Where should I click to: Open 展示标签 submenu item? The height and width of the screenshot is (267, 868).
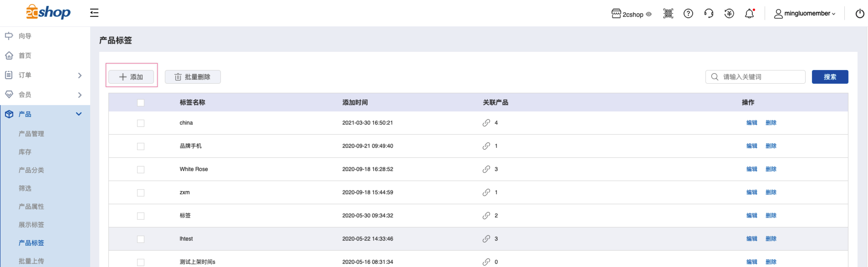pos(31,224)
